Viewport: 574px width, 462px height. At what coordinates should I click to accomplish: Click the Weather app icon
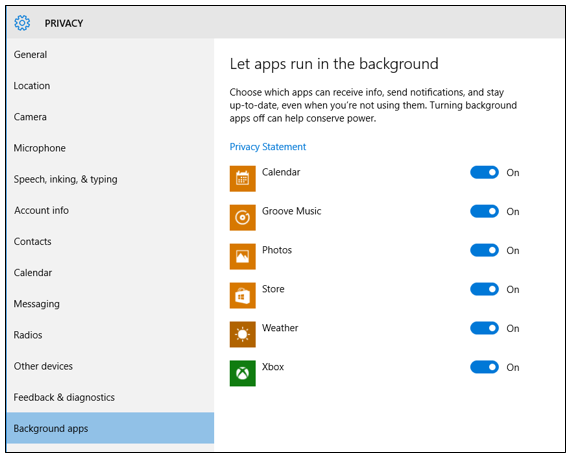[242, 334]
